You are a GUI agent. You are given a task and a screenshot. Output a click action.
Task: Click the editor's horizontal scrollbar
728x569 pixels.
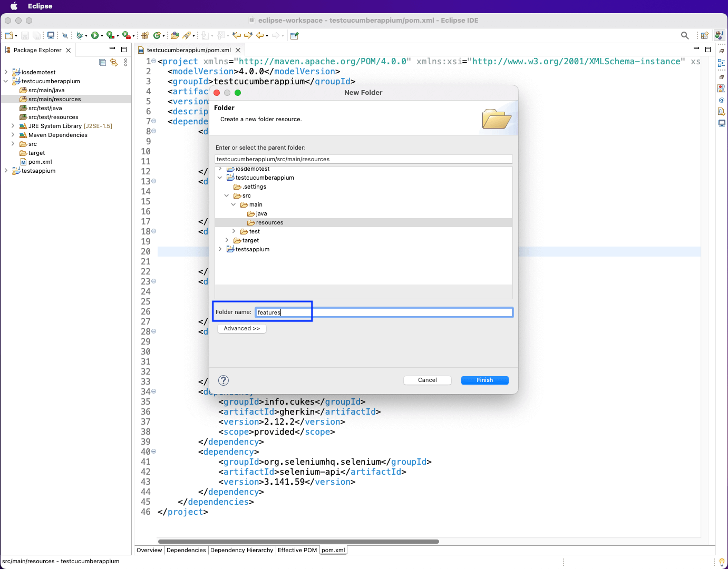pos(298,541)
